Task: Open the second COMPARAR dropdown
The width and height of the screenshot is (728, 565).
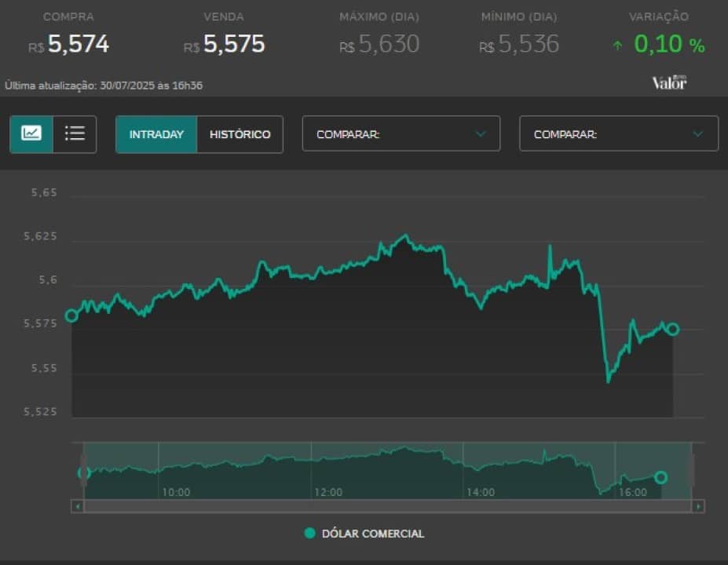Action: coord(619,134)
